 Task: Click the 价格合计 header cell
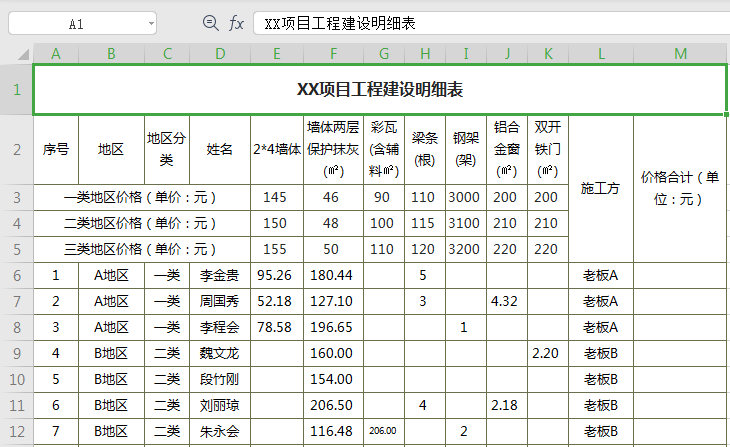tap(681, 189)
